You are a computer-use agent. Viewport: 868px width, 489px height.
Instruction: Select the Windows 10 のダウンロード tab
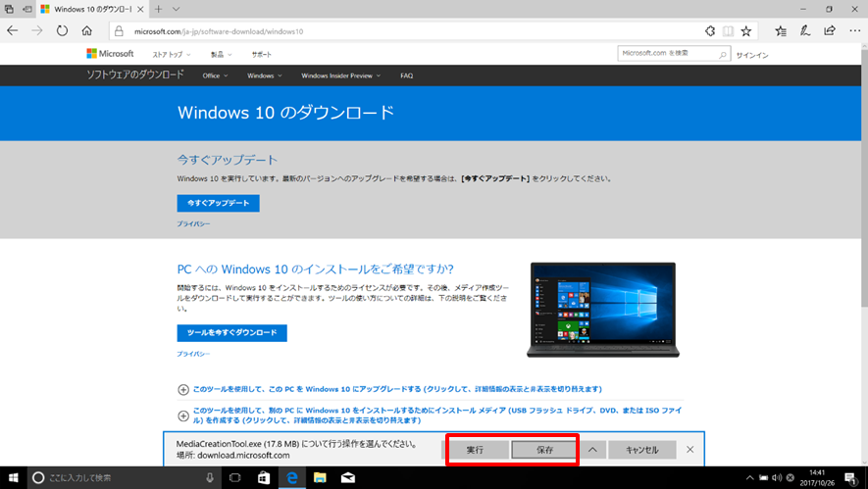point(92,9)
